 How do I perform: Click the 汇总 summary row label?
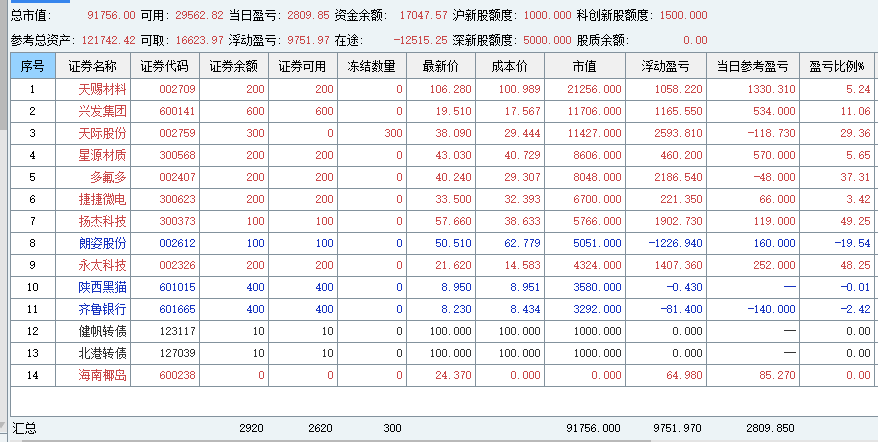coord(24,429)
